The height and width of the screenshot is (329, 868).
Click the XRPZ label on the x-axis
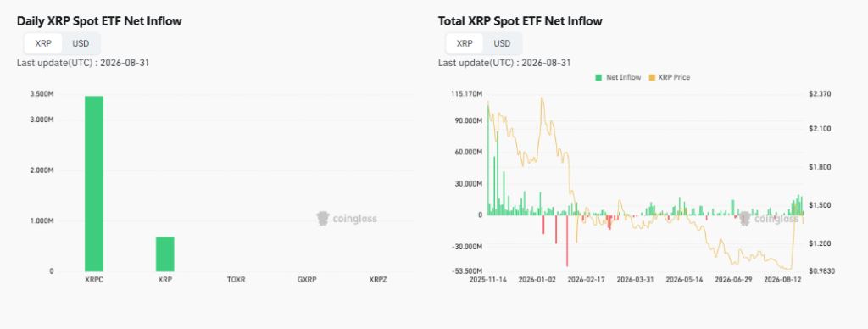[x=378, y=280]
